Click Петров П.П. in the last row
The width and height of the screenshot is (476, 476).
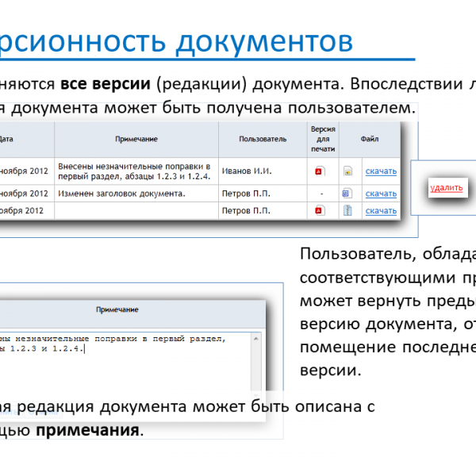click(x=246, y=211)
